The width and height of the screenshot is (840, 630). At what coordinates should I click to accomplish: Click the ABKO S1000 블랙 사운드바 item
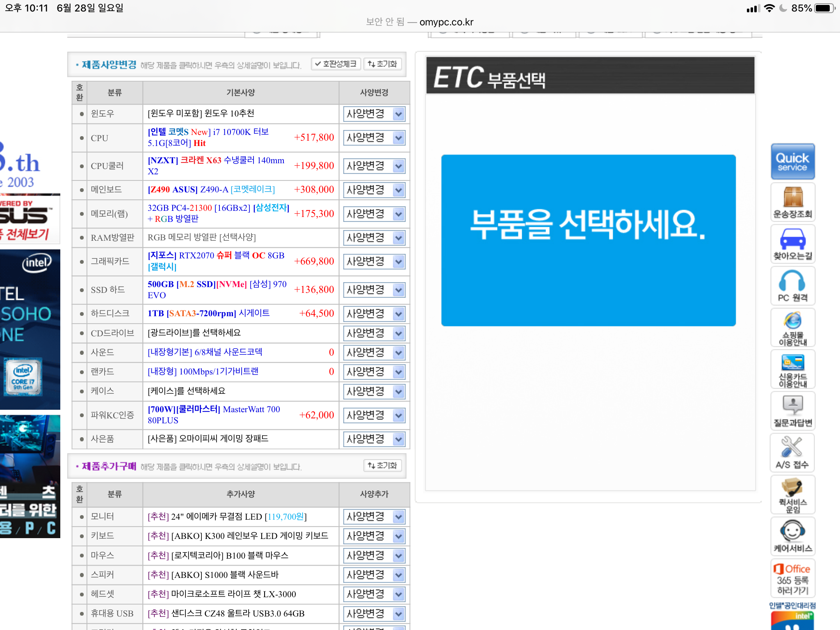[213, 575]
